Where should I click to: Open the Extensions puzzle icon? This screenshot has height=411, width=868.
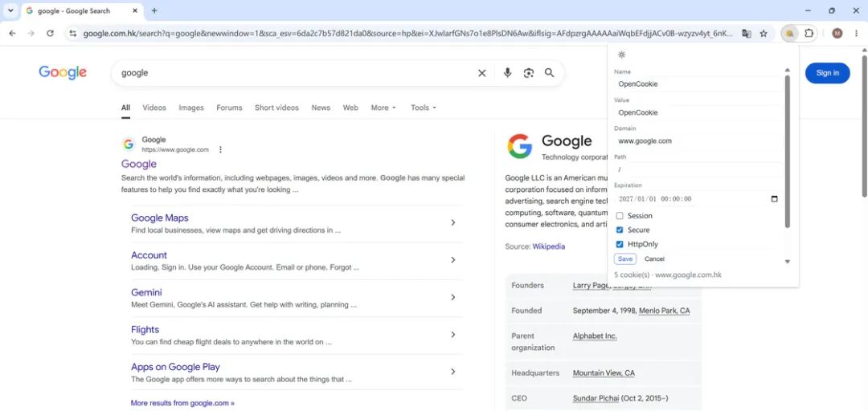pyautogui.click(x=809, y=33)
